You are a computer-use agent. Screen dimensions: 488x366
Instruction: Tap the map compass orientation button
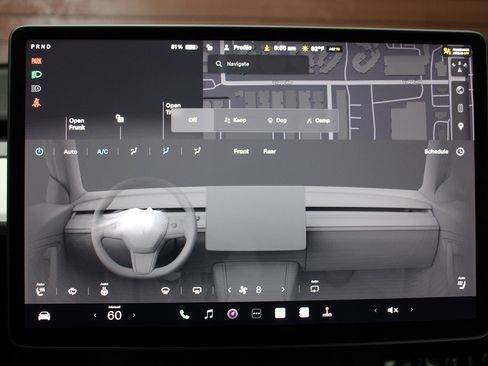click(x=460, y=67)
